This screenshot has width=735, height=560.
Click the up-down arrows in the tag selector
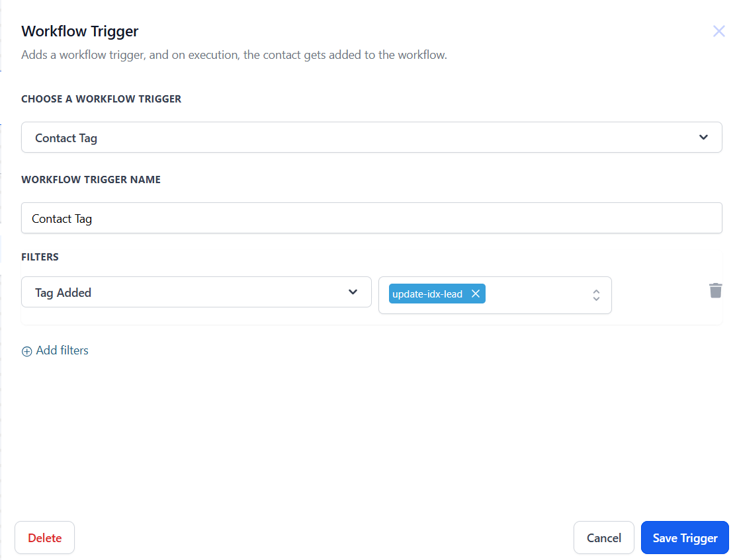596,295
